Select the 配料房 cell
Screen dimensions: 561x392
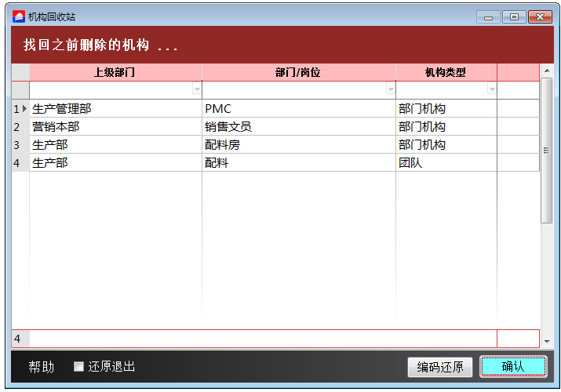coord(299,145)
